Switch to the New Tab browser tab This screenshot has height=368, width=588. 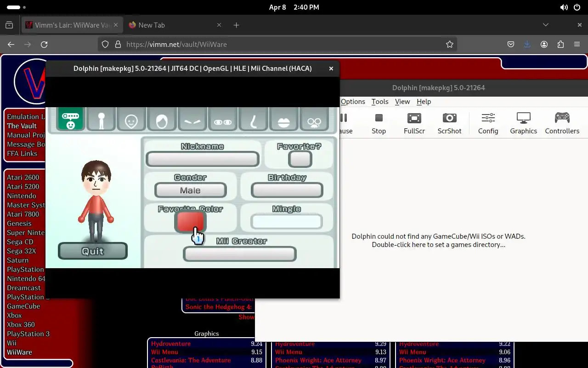coord(175,25)
